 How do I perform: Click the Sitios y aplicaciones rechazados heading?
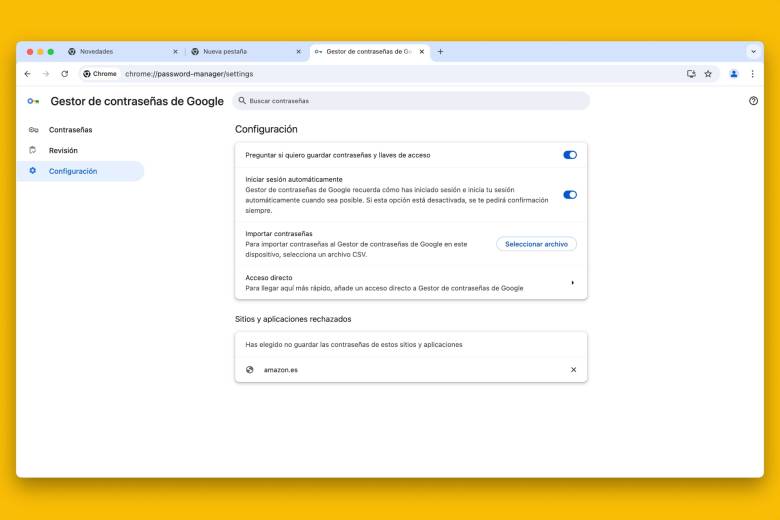click(293, 319)
